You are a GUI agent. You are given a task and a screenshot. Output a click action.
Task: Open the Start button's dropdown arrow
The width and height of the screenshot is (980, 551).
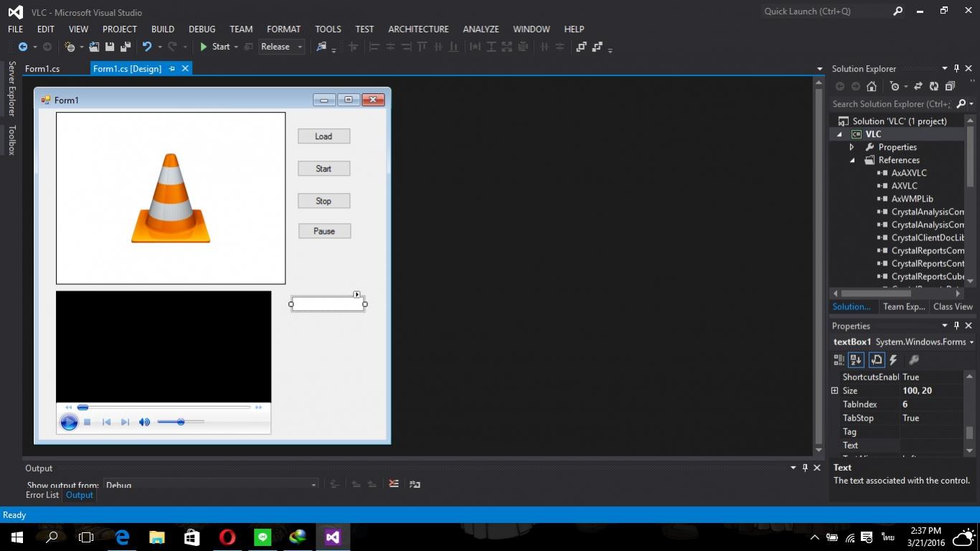[x=236, y=47]
